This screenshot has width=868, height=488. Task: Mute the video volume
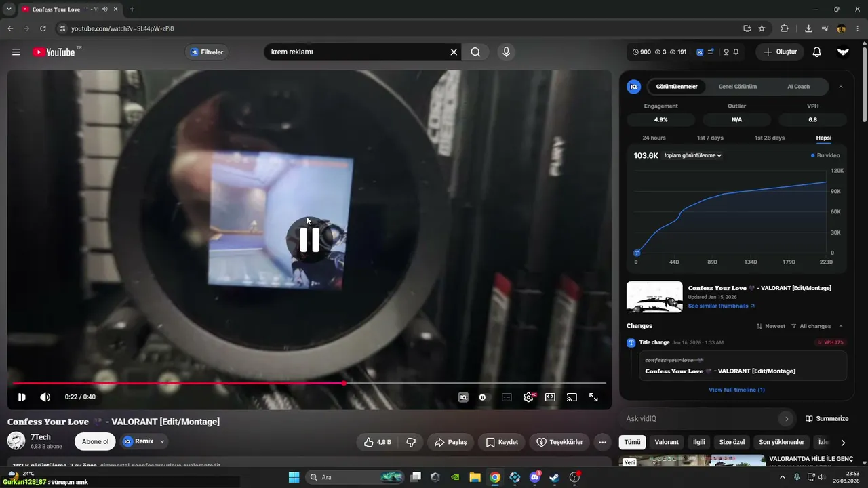click(x=45, y=397)
